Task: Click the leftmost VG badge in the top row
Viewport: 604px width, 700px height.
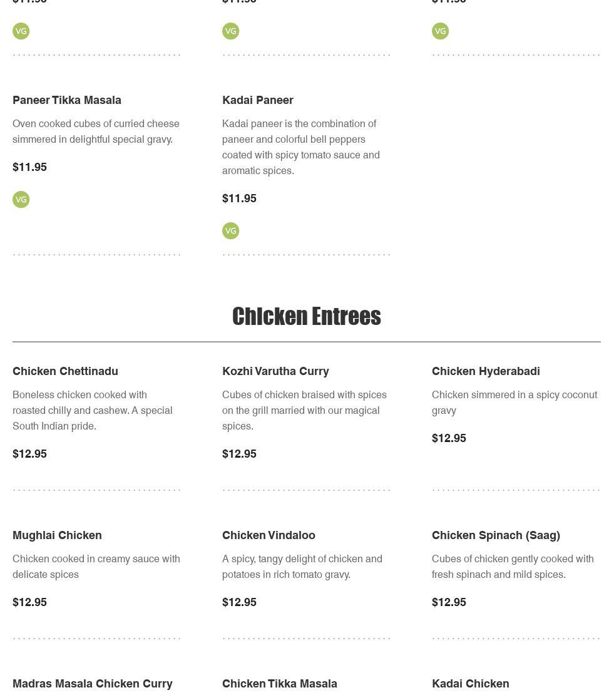Action: point(21,31)
